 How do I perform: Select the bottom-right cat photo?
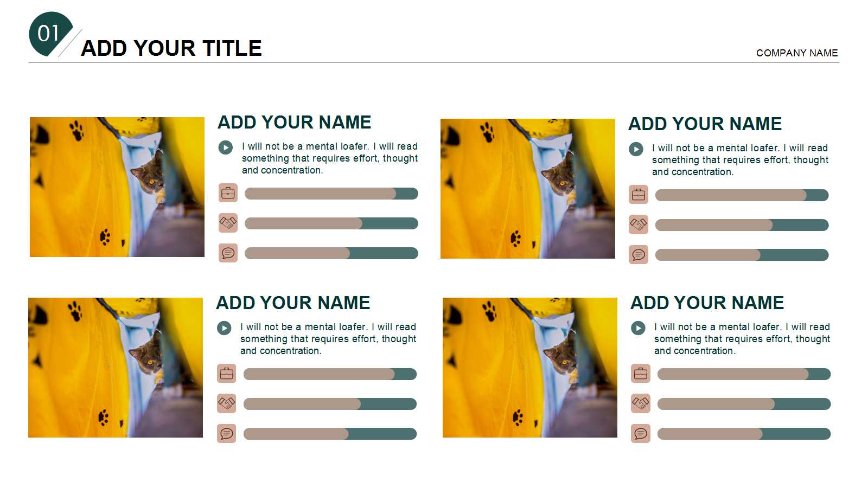pos(530,368)
